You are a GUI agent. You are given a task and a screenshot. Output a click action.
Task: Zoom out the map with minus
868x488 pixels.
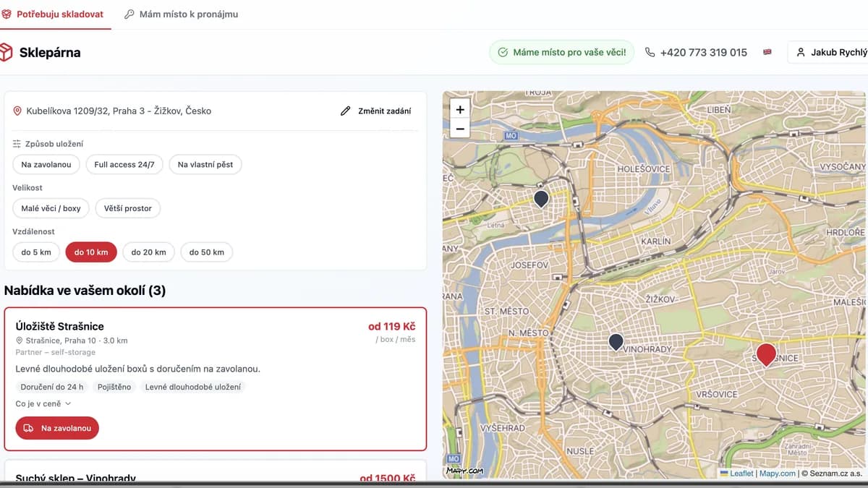coord(460,129)
